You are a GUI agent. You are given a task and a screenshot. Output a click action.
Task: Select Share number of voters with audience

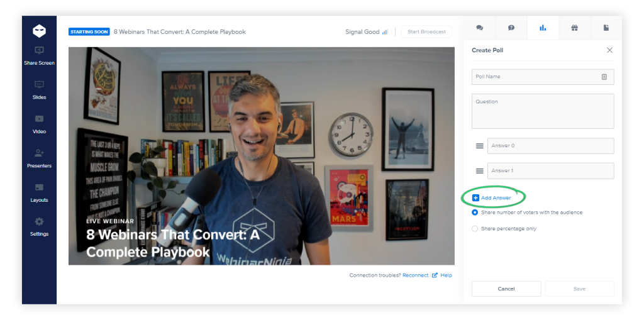tap(475, 212)
